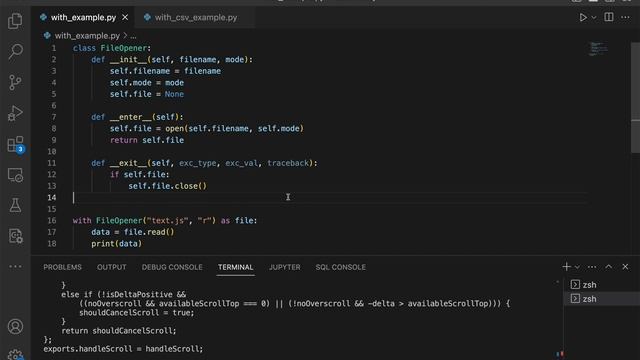The width and height of the screenshot is (640, 360).
Task: Expand the run options dropdown arrow
Action: click(x=594, y=18)
